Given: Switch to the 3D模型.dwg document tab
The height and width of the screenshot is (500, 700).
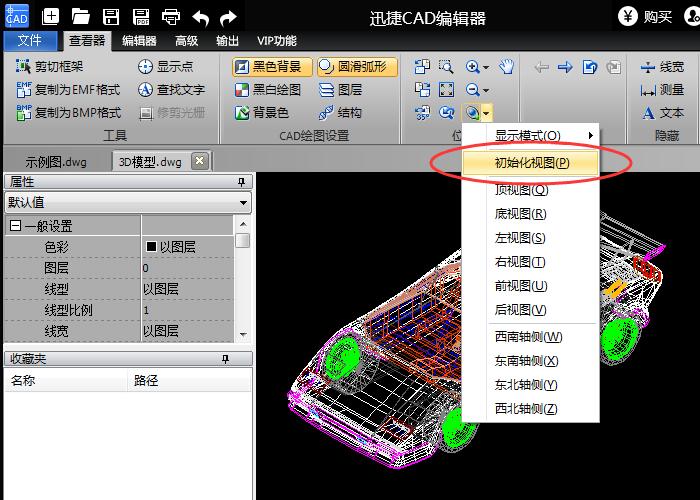Looking at the screenshot, I should pos(150,162).
